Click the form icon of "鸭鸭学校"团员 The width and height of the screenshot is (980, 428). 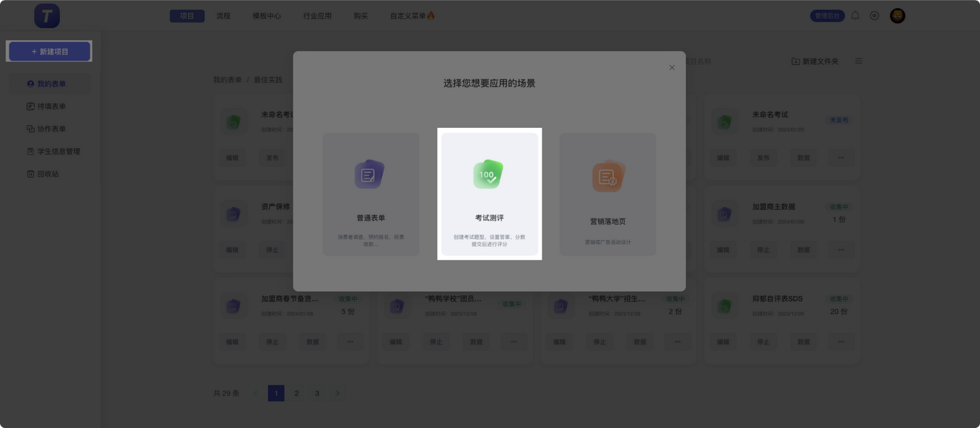397,306
